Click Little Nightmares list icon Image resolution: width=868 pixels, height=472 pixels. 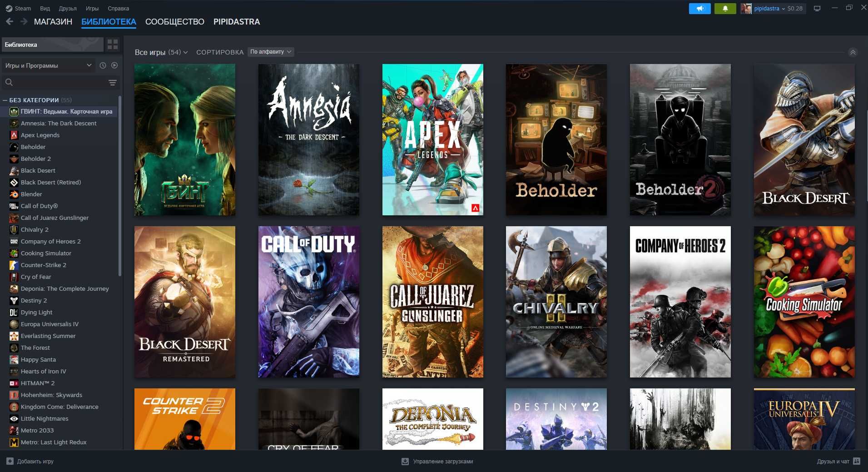click(x=14, y=418)
